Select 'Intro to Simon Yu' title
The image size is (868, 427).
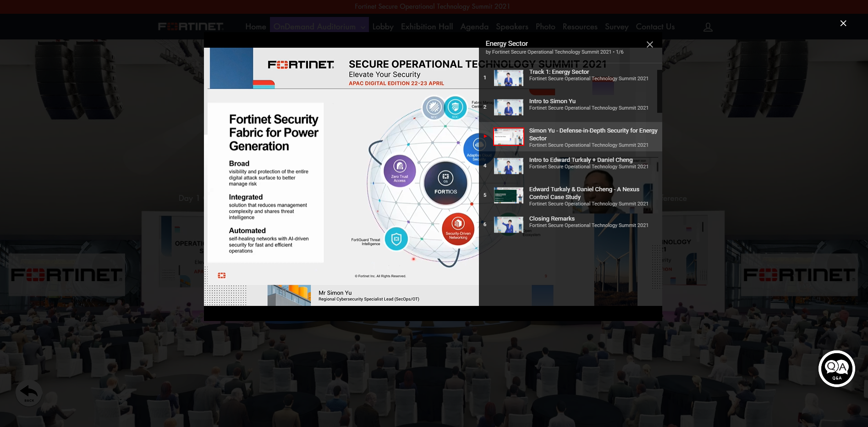552,101
